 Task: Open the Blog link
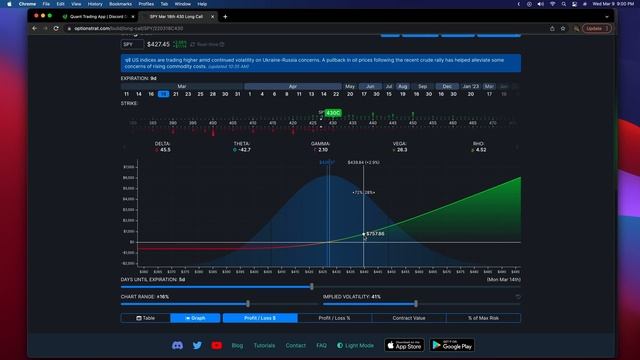[x=237, y=345]
